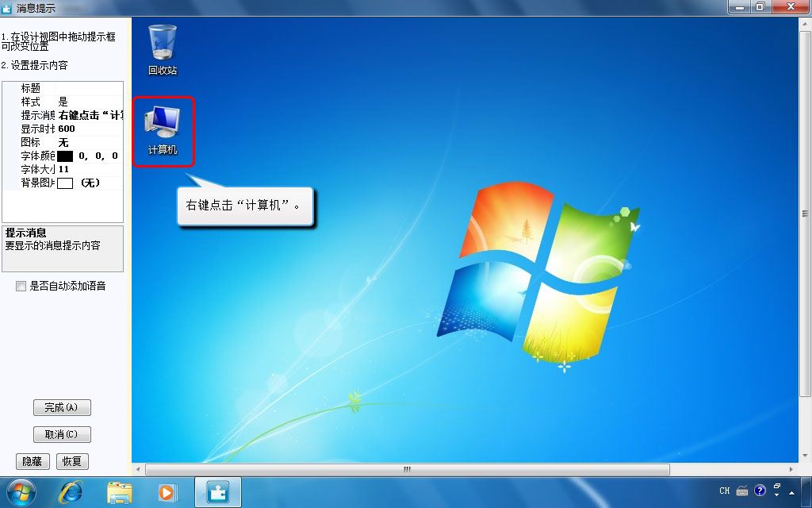Image resolution: width=812 pixels, height=508 pixels.
Task: Click the blue help question mark tray icon
Action: tap(760, 491)
